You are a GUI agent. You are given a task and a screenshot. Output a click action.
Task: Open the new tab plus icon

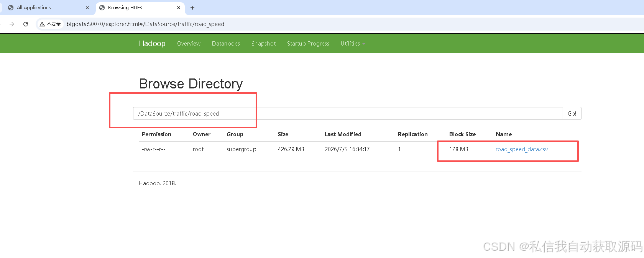click(192, 8)
